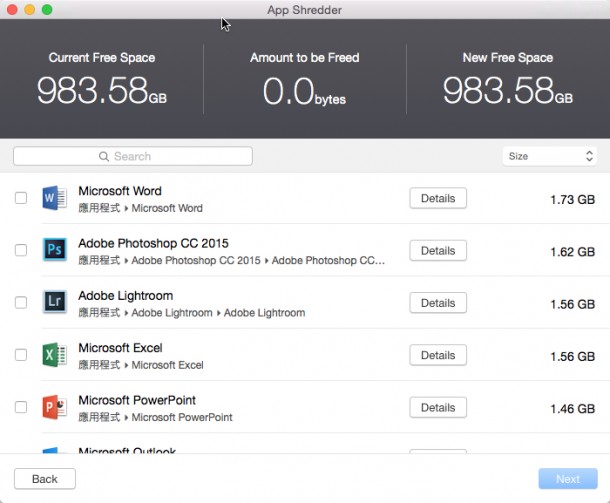Click the Microsoft PowerPoint app icon

coord(54,407)
